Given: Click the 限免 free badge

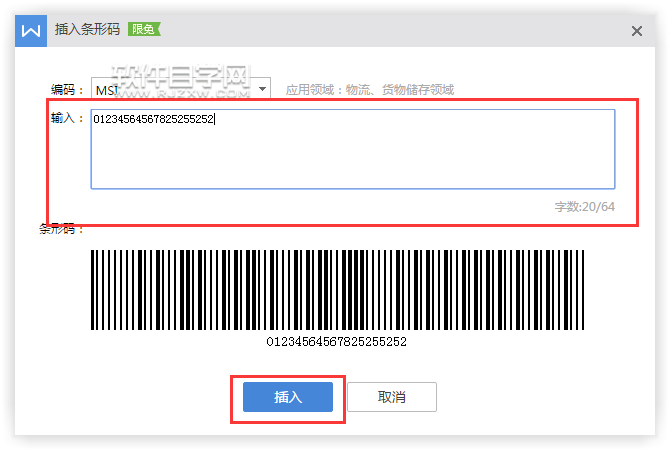Looking at the screenshot, I should pos(144,29).
